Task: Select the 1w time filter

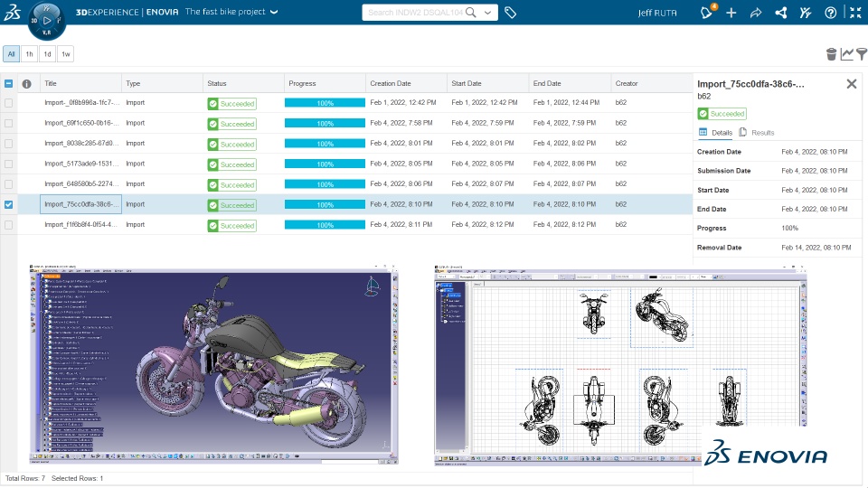Action: [x=66, y=53]
